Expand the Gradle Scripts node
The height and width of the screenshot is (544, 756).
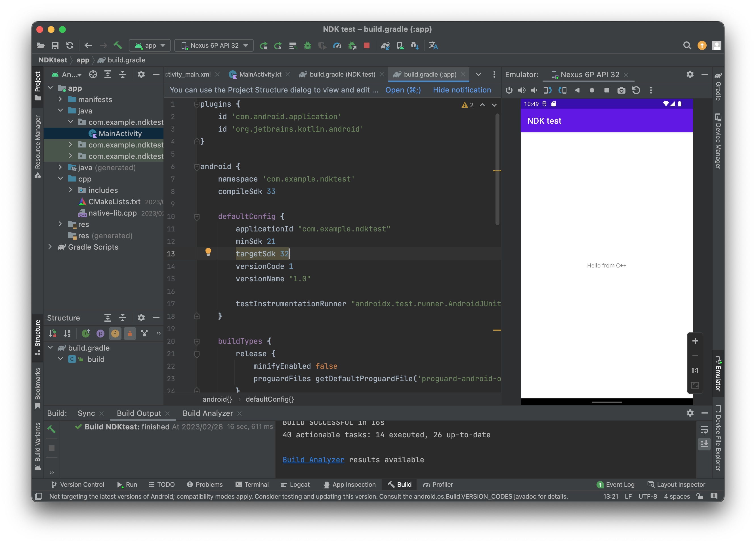50,247
